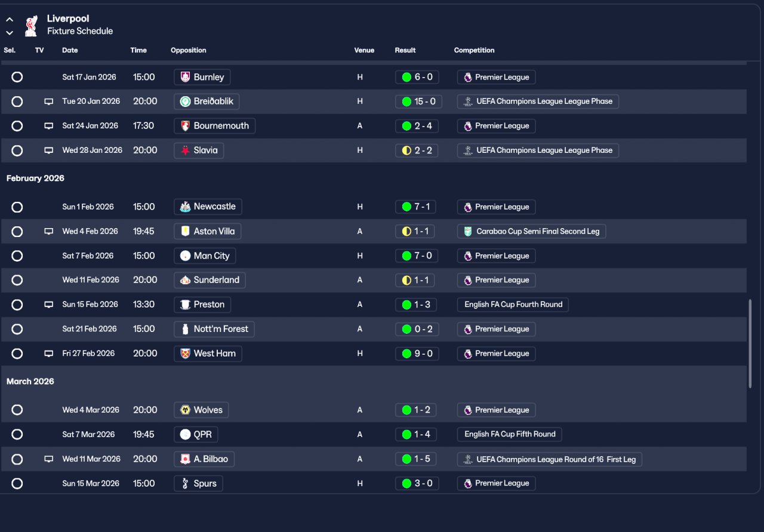This screenshot has width=764, height=532.
Task: Select the West Ham fixture radio button
Action: pos(17,353)
